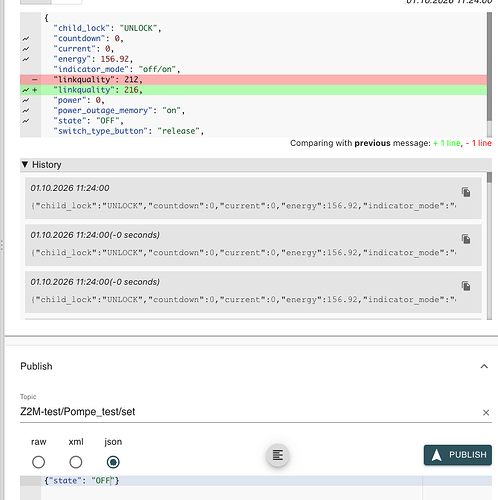The width and height of the screenshot is (498, 500).
Task: Format the JSON payload with the align button
Action: tap(278, 455)
